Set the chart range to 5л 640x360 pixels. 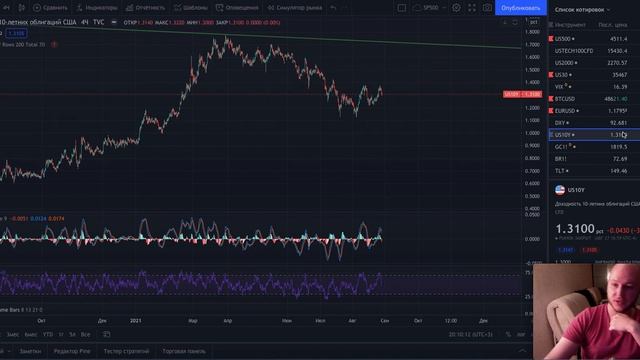pyautogui.click(x=72, y=334)
